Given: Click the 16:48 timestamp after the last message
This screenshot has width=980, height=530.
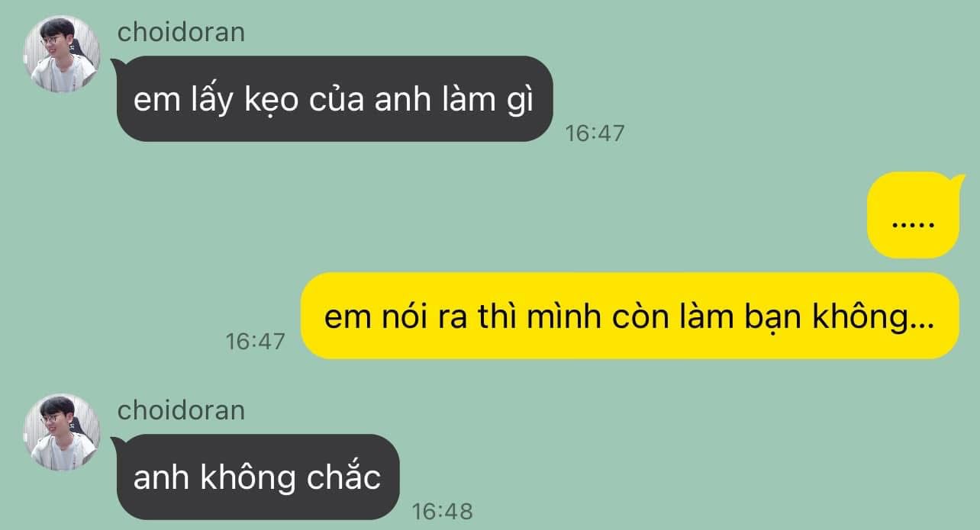Looking at the screenshot, I should tap(442, 512).
